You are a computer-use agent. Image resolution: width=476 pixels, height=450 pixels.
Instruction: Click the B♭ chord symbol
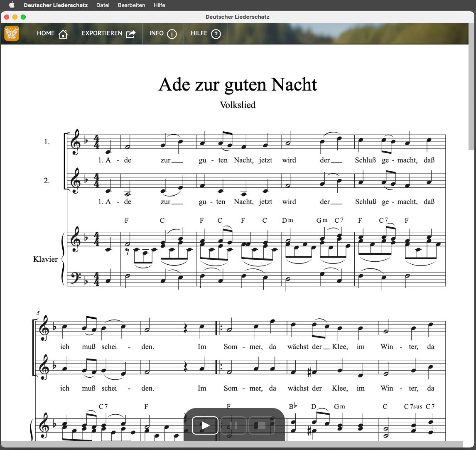coord(293,406)
